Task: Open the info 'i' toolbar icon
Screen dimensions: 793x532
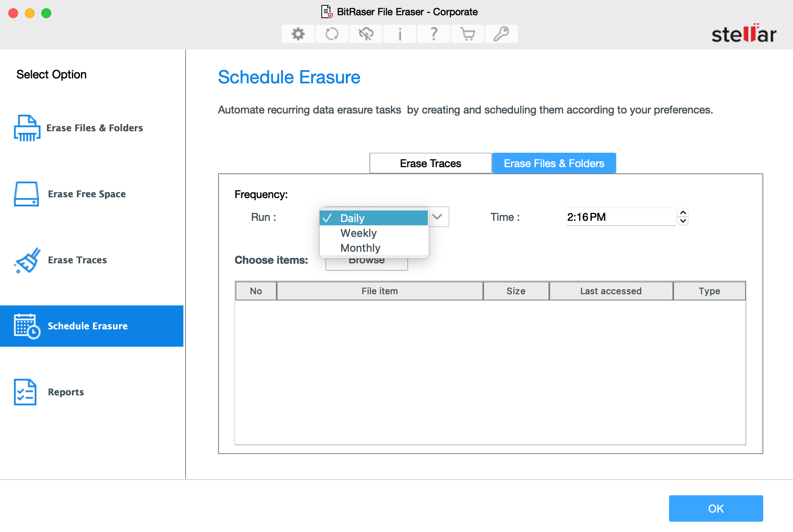Action: click(399, 34)
